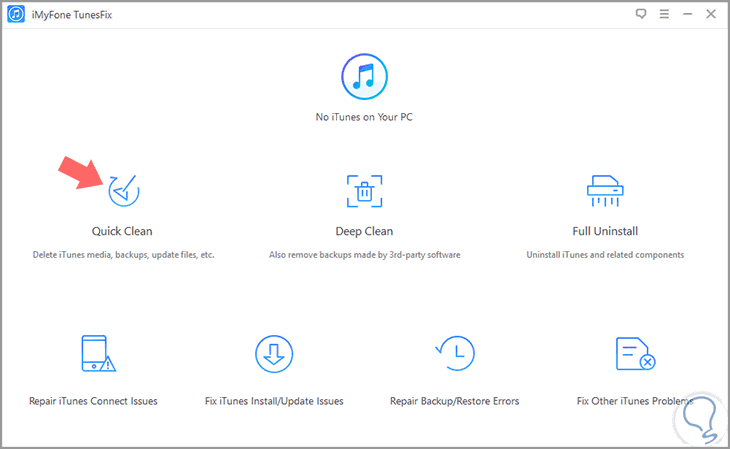This screenshot has width=730, height=449.
Task: Click 'Delete iTunes media, backups, update files, etc.'
Action: tap(123, 255)
